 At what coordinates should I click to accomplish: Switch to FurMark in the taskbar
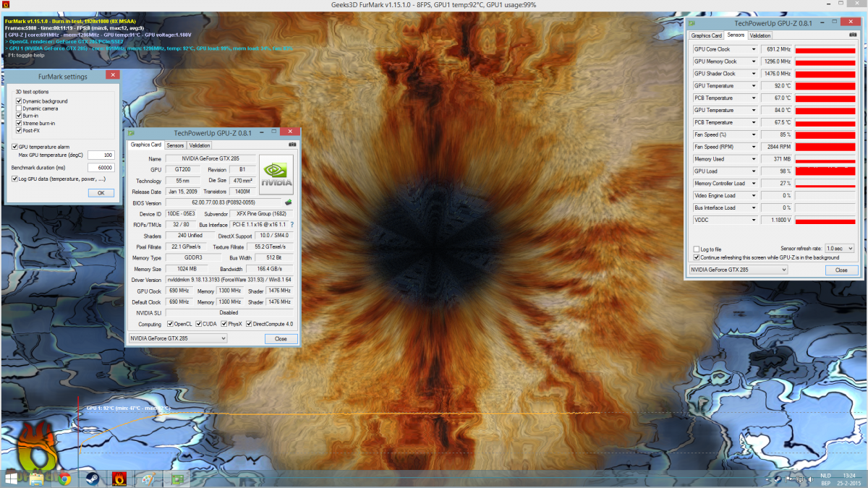[119, 479]
